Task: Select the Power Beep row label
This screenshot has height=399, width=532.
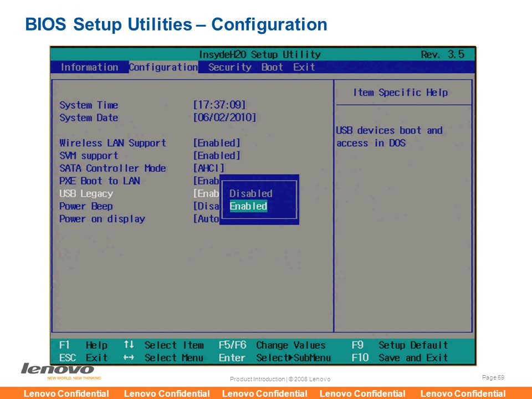Action: click(86, 206)
